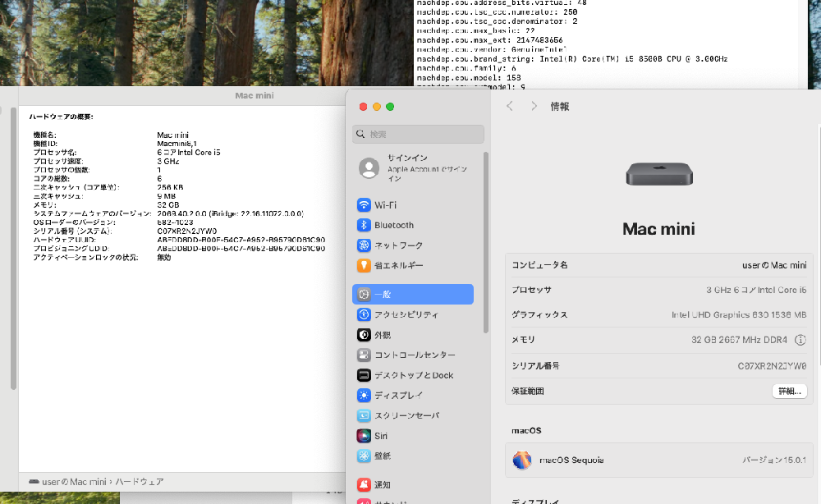Screen dimensions: 821x504
Task: Click the 詳細... warranty button
Action: (790, 391)
